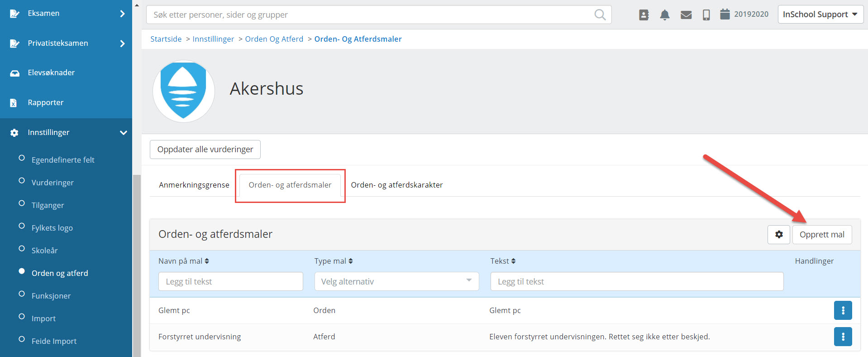Open table settings gear icon

click(x=778, y=235)
